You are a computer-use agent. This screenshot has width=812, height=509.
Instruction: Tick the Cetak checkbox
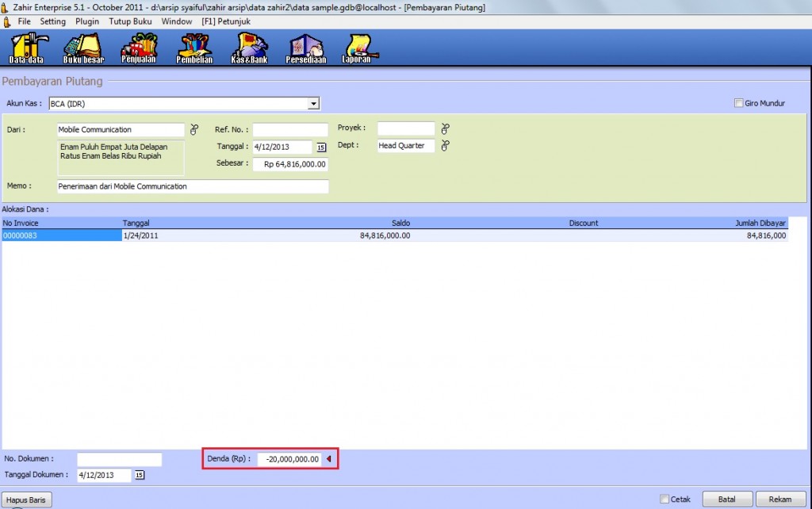click(x=665, y=499)
